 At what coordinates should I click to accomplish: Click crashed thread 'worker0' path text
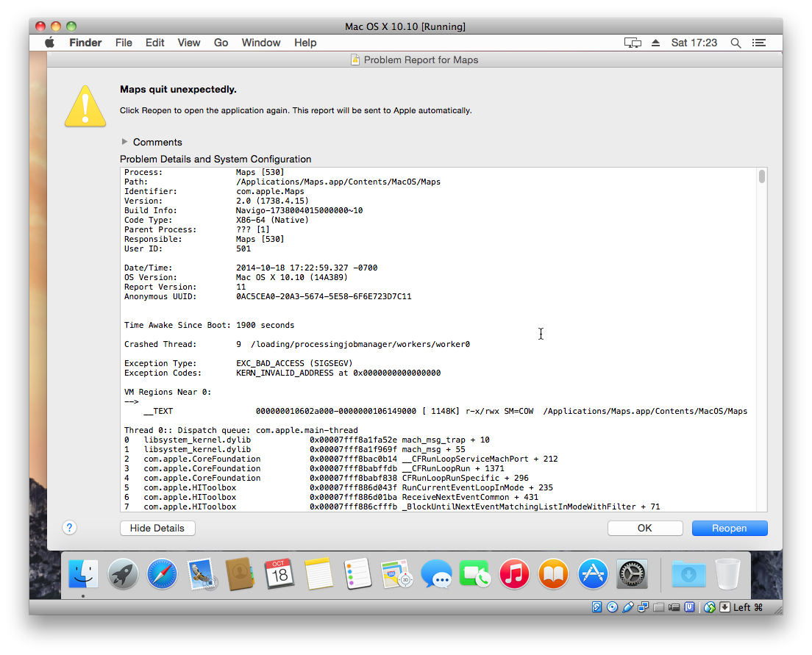360,344
